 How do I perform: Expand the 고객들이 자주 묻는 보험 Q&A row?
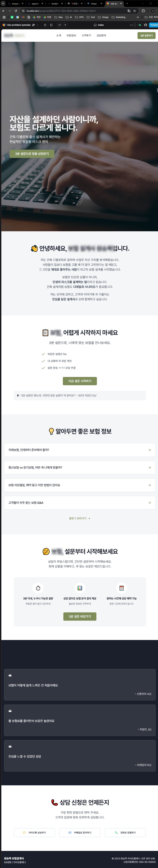80,502
